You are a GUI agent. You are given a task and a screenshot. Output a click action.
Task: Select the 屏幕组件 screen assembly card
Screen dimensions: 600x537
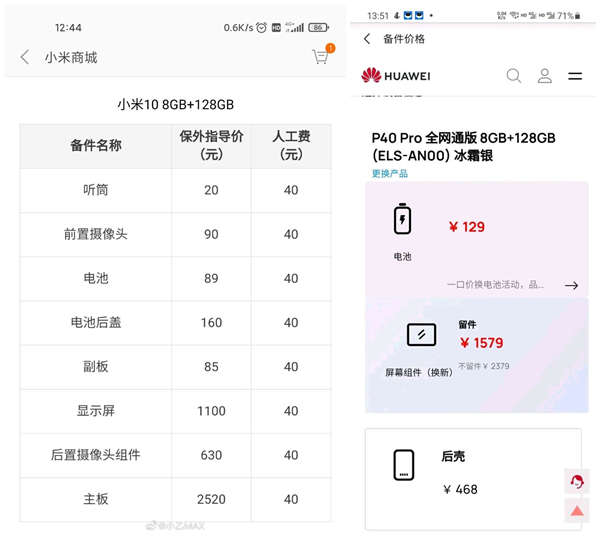pyautogui.click(x=477, y=355)
